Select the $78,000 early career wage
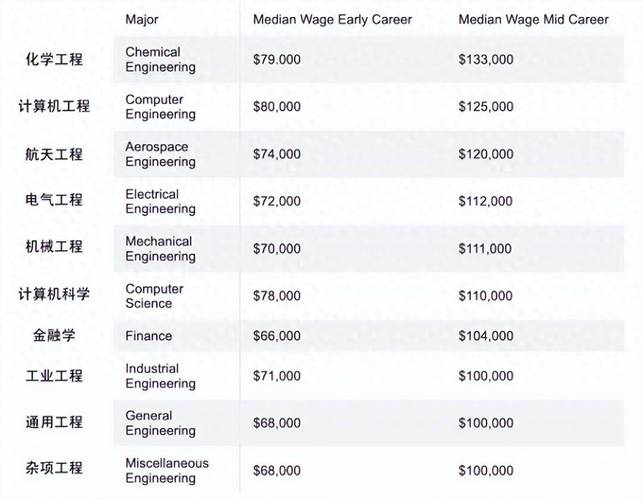Screen dimensions: 643x500 277,296
